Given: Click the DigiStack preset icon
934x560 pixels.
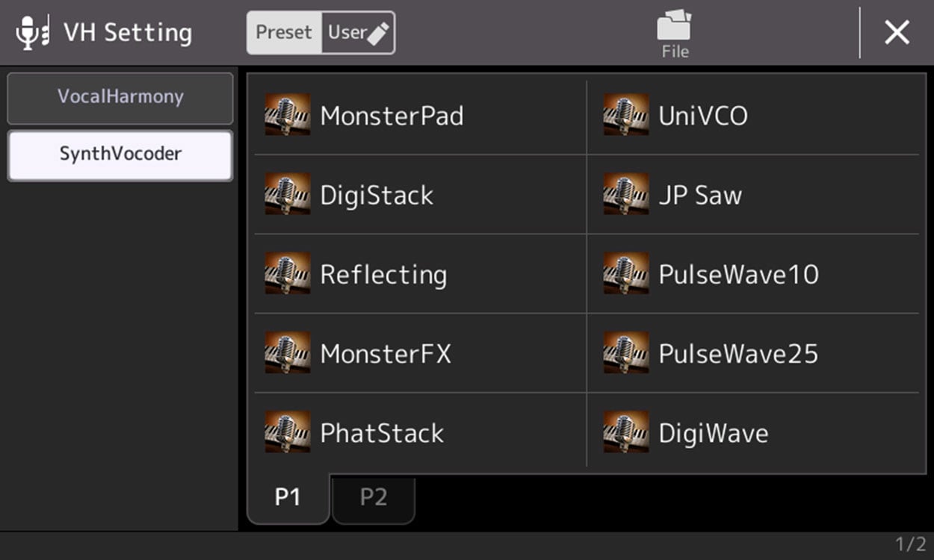Looking at the screenshot, I should (x=288, y=195).
